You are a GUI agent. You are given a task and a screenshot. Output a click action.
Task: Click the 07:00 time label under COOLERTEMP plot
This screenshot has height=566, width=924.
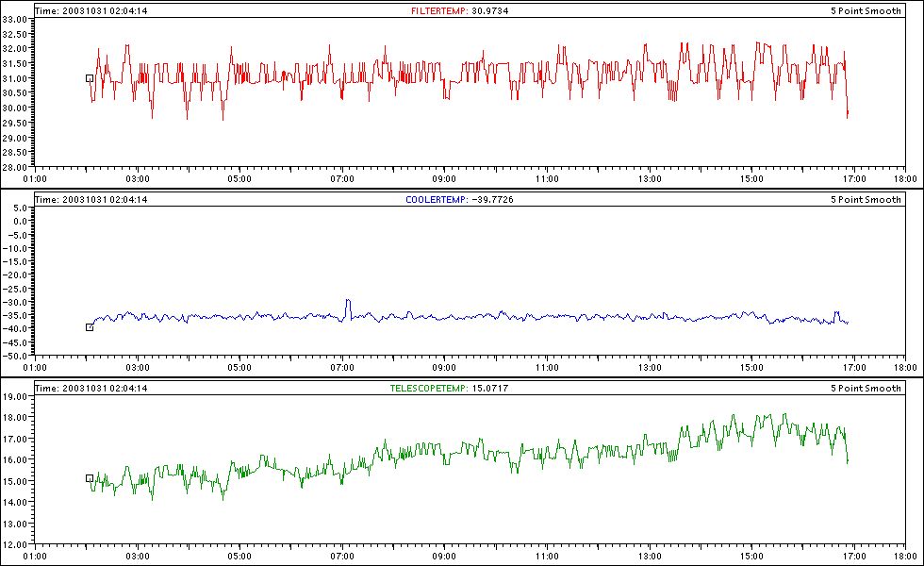pos(341,367)
